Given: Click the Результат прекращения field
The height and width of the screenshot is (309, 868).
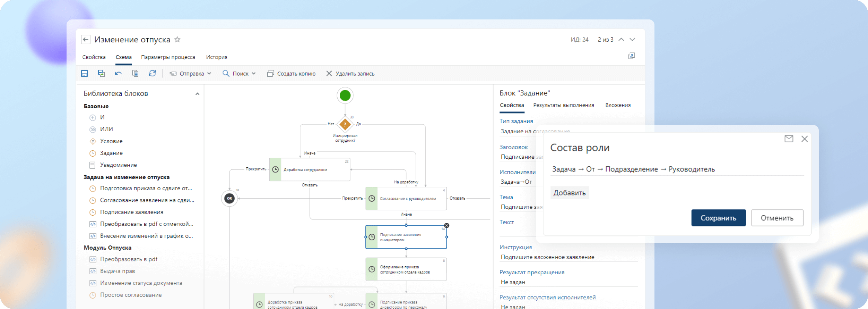Looking at the screenshot, I should (x=568, y=282).
